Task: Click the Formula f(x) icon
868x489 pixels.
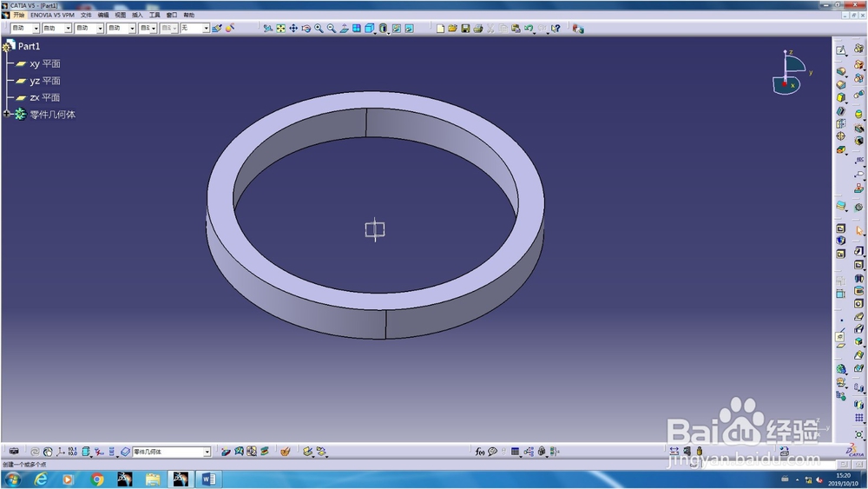Action: tap(480, 452)
